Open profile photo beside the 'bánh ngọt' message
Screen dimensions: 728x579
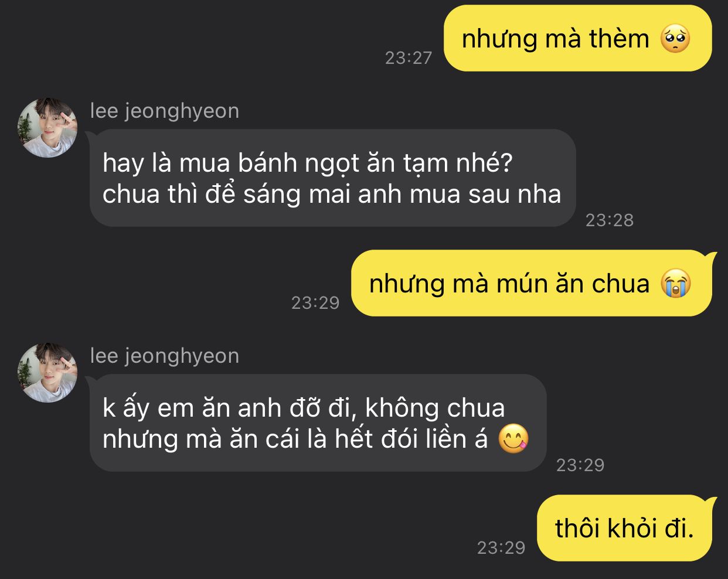tap(49, 128)
